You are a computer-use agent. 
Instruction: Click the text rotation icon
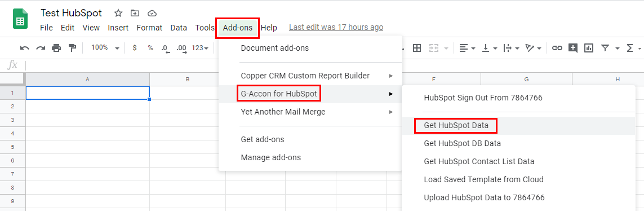[530, 48]
